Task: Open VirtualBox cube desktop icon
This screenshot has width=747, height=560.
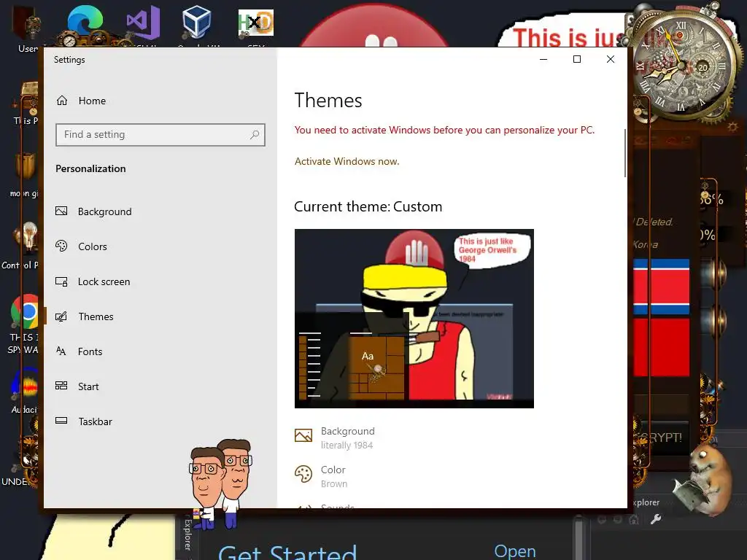Action: (196, 23)
